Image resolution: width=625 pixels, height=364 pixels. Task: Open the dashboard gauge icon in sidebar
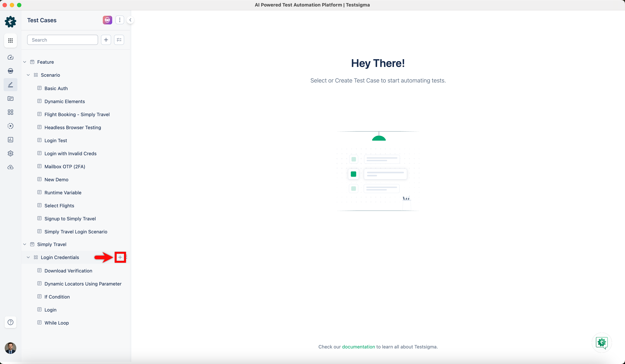point(10,57)
